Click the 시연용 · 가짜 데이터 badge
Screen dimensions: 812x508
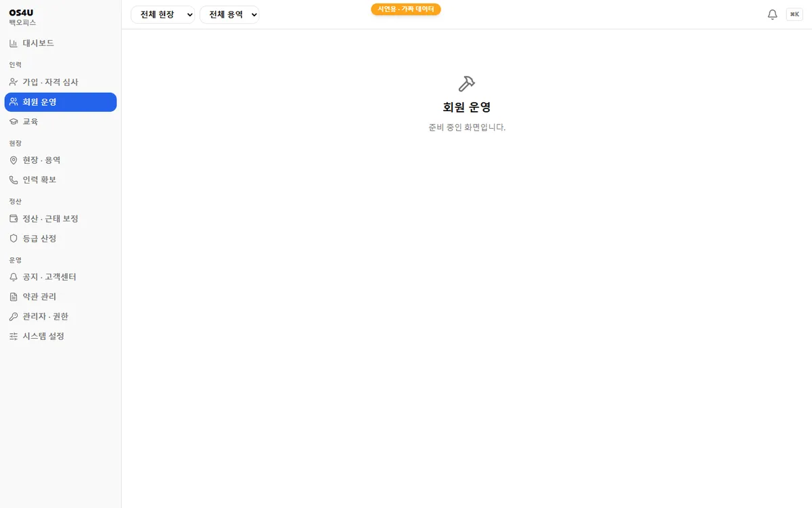point(406,9)
